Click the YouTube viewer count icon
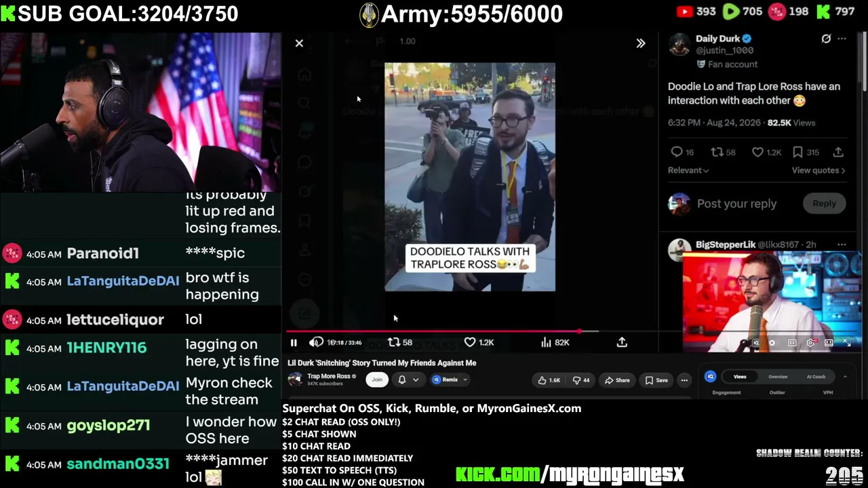Viewport: 868px width, 488px height. 684,12
